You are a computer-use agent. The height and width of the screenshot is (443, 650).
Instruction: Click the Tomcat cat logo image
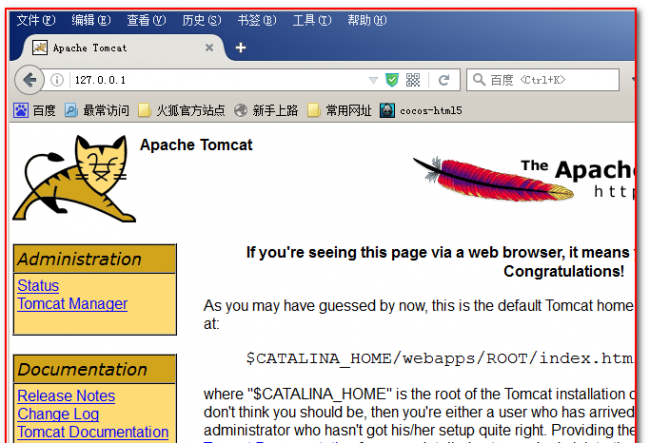tap(74, 179)
